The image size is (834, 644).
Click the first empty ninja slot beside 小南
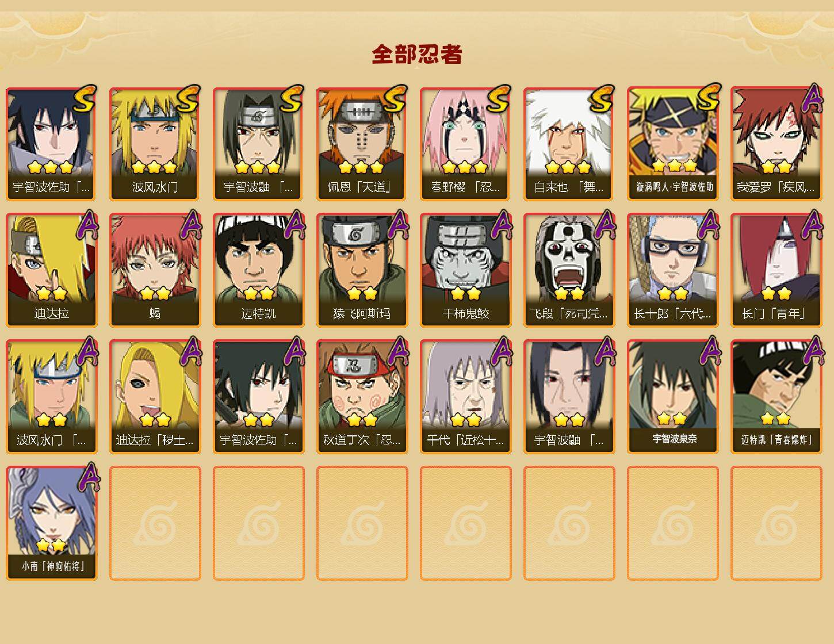pyautogui.click(x=155, y=523)
